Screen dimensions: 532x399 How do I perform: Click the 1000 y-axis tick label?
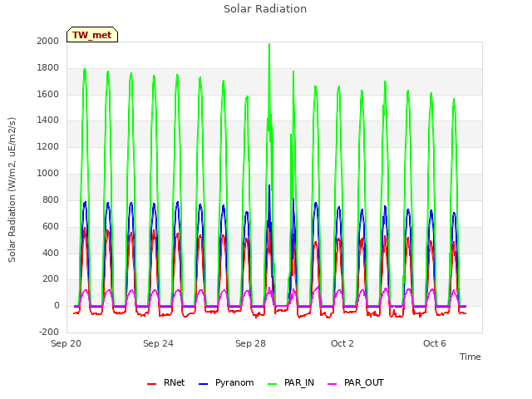point(48,173)
